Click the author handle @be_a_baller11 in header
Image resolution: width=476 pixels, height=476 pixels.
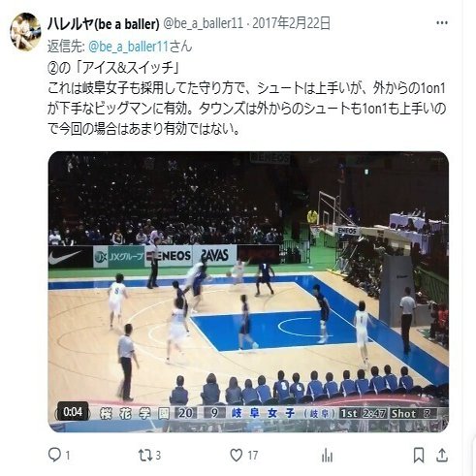[x=203, y=23]
